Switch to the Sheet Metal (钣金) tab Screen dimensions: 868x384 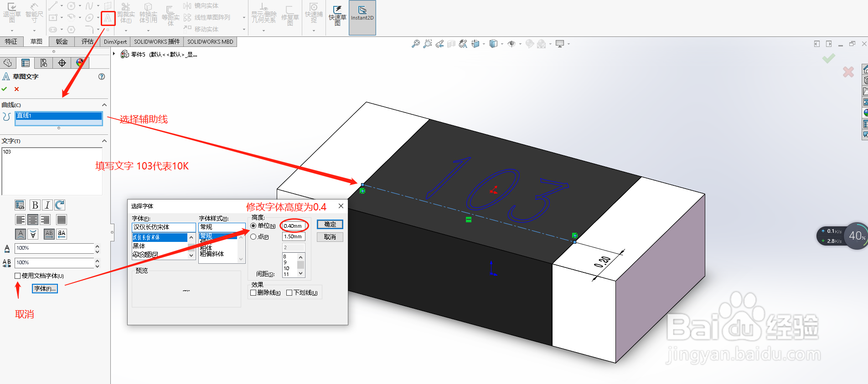[x=62, y=41]
